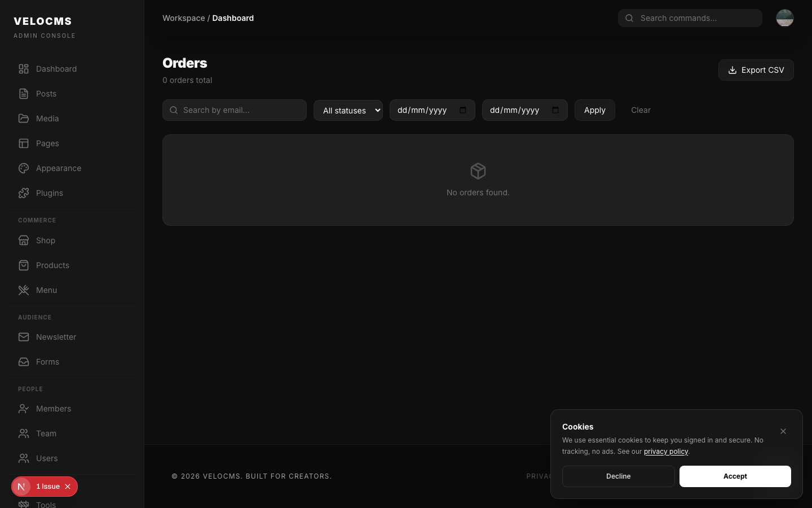Screen dimensions: 812x508
Task: Select the Shop storefront icon
Action: [x=23, y=240]
